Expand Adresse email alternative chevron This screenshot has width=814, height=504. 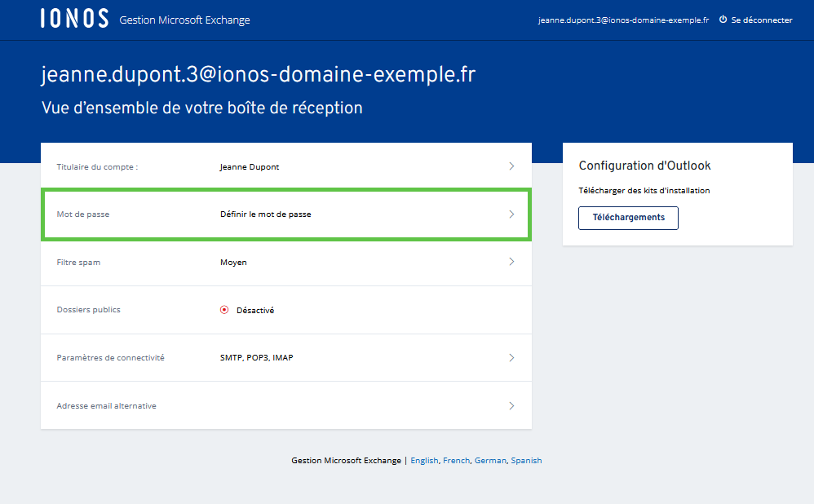tap(511, 405)
